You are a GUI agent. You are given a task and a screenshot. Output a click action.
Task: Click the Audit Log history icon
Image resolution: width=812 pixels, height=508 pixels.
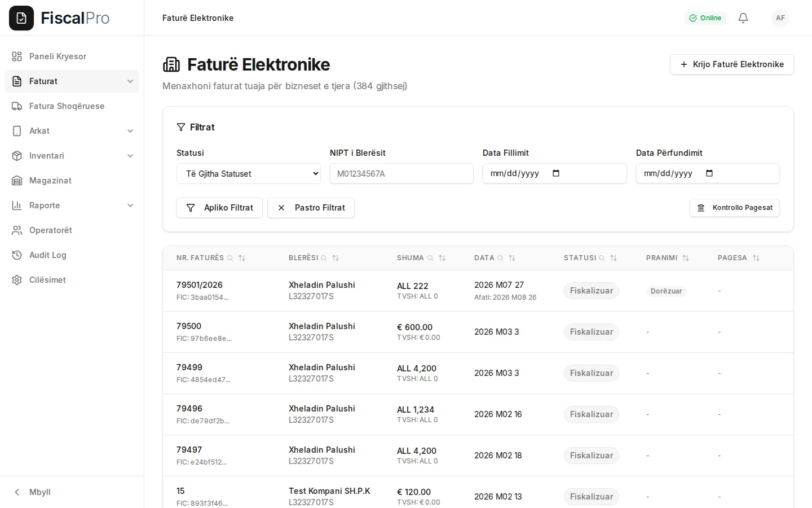click(x=17, y=255)
